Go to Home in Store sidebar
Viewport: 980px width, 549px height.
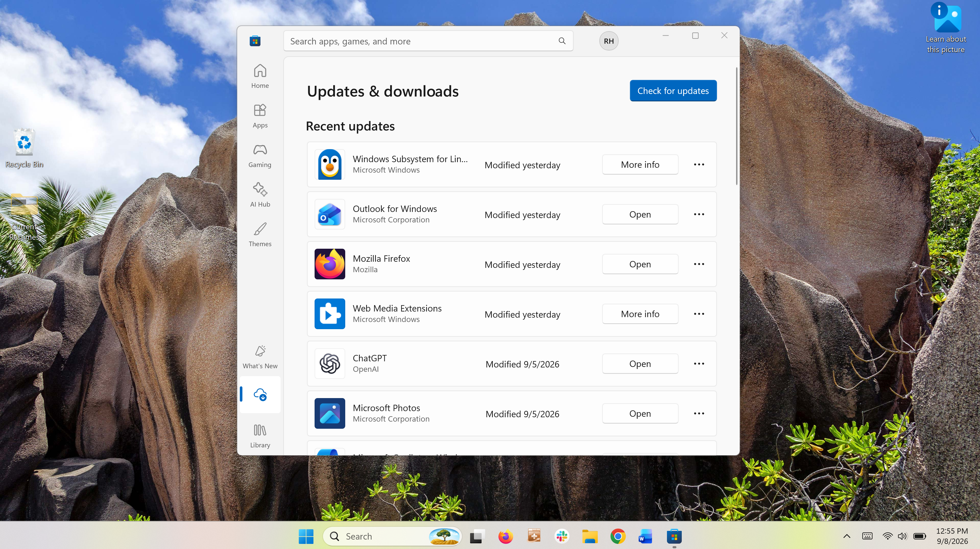click(260, 76)
